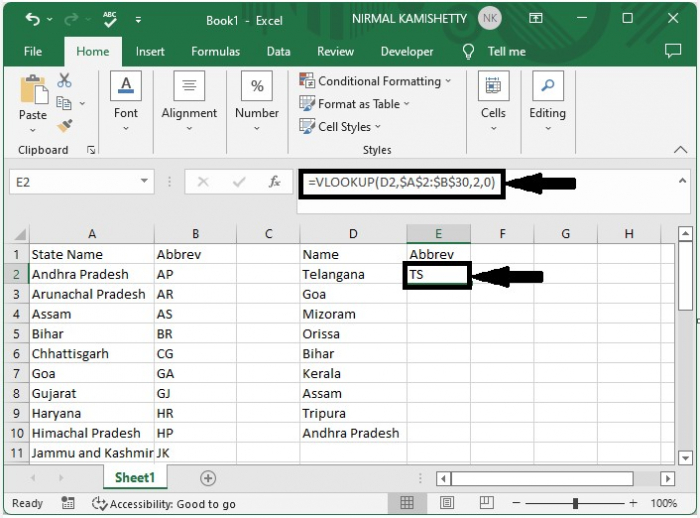Click the vertical scrollbar down arrow
Viewport: 700px width, 518px height.
(x=685, y=458)
